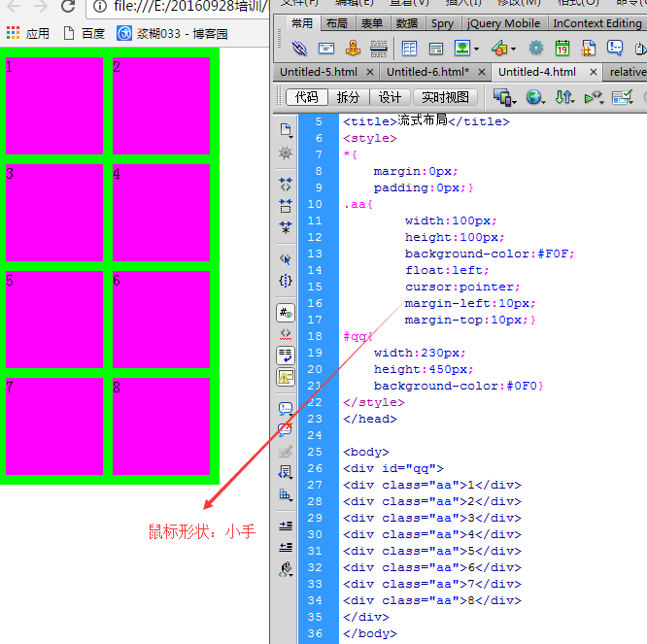
Task: Select the Spry insert tab
Action: point(442,23)
